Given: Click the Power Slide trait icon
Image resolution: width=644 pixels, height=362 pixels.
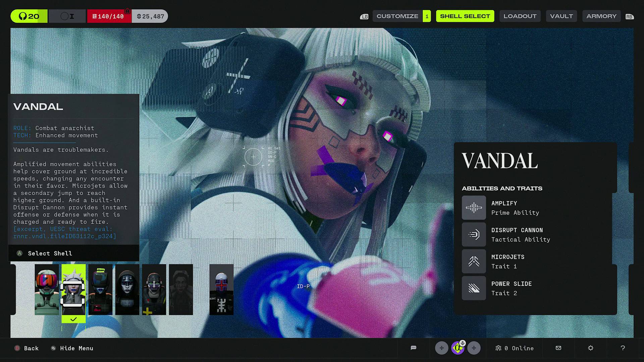Looking at the screenshot, I should tap(474, 288).
